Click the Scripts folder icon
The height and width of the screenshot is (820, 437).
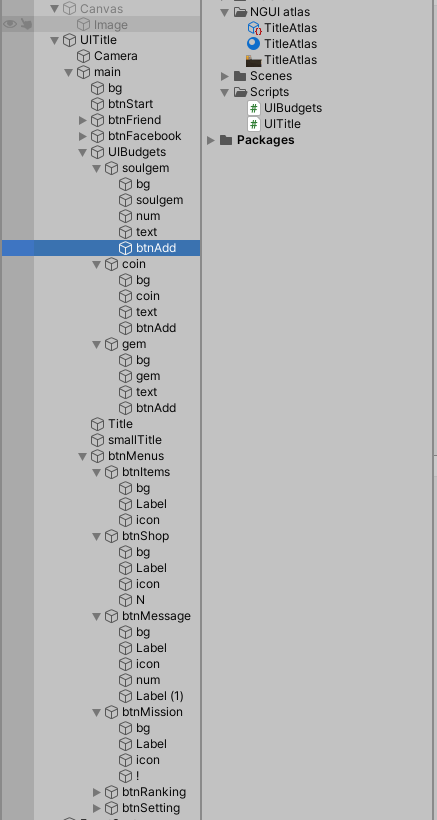[240, 92]
